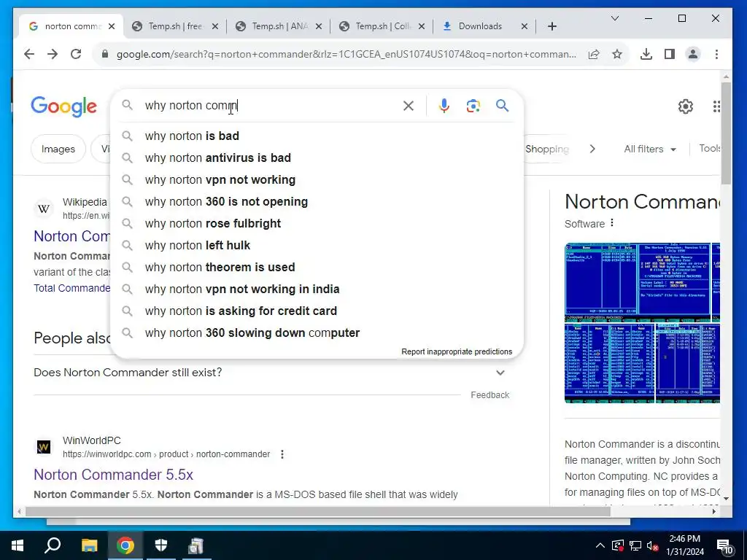Click the address bar URL
The height and width of the screenshot is (560, 747).
pyautogui.click(x=347, y=54)
